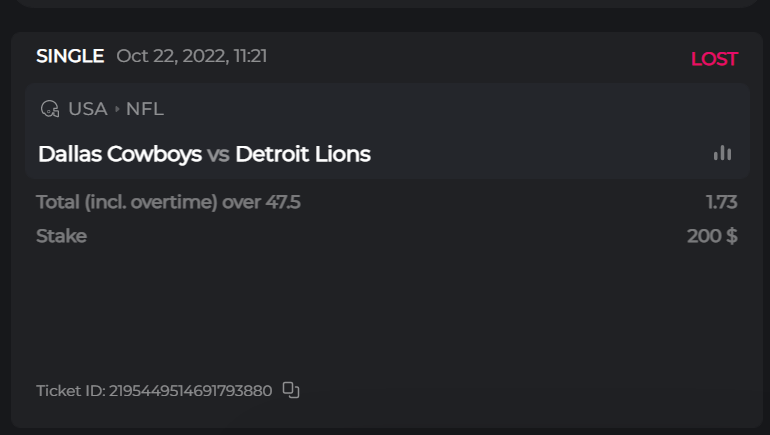
Task: Click empty area below the Stake row
Action: click(x=385, y=310)
